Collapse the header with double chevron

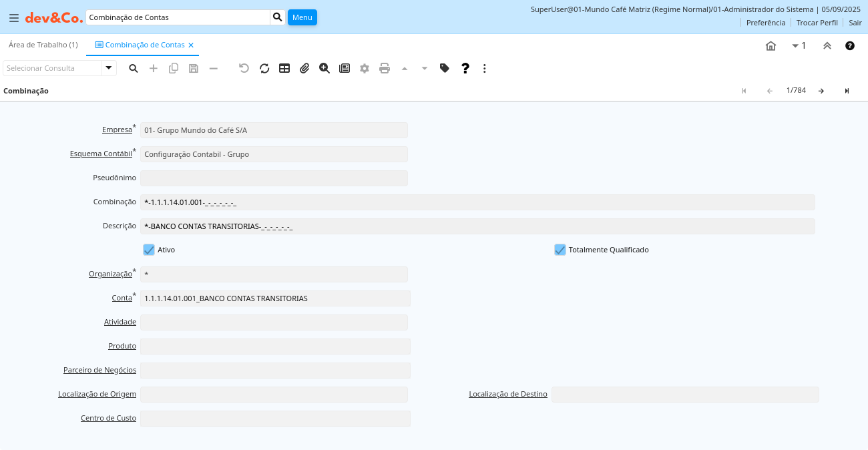click(827, 45)
